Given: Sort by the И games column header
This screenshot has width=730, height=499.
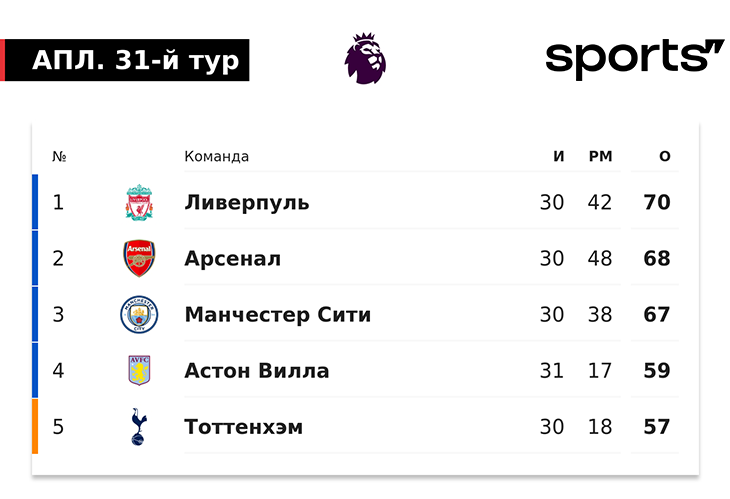Looking at the screenshot, I should [559, 156].
